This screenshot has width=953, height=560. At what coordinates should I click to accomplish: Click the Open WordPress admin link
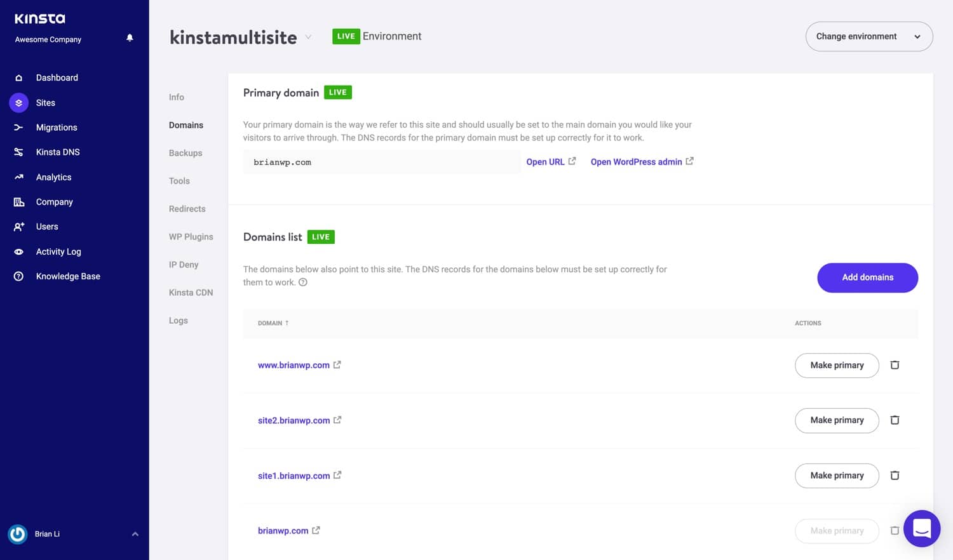pos(637,161)
